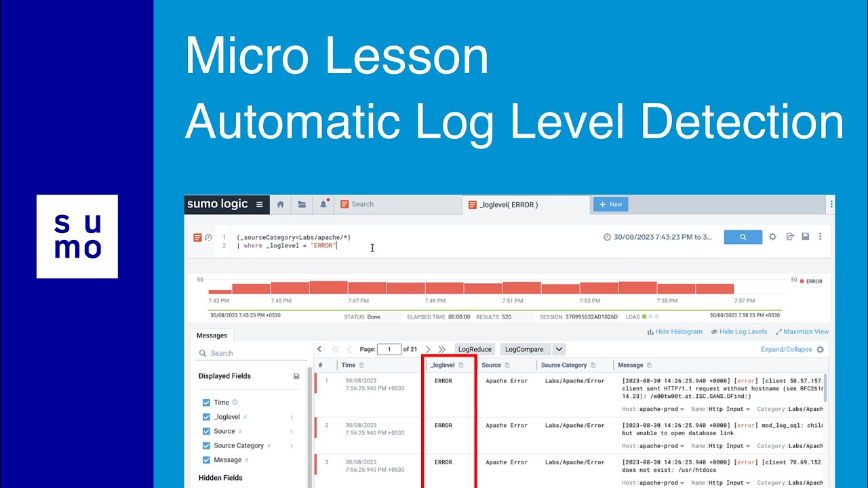Click Hide Log Levels link
Image resolution: width=868 pixels, height=488 pixels.
coord(738,332)
